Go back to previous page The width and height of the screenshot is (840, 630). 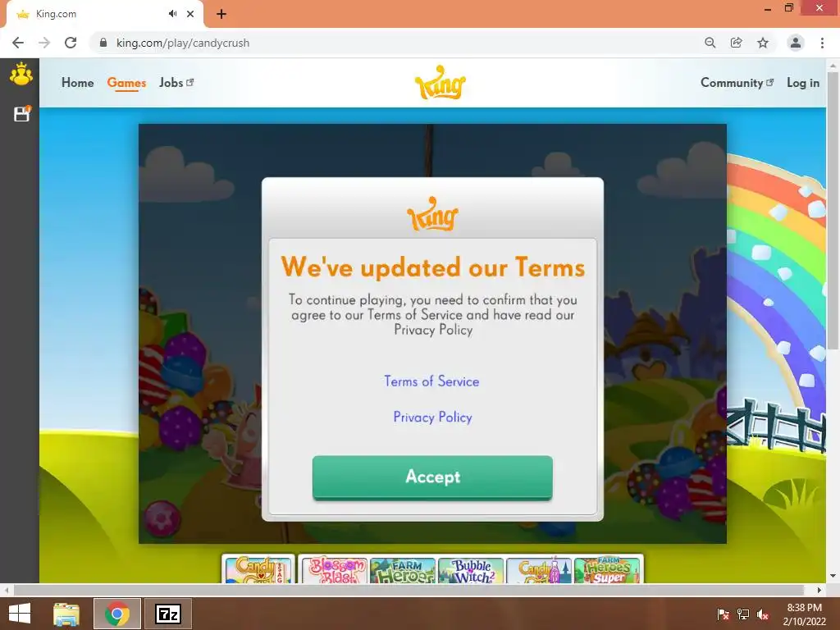click(x=18, y=43)
